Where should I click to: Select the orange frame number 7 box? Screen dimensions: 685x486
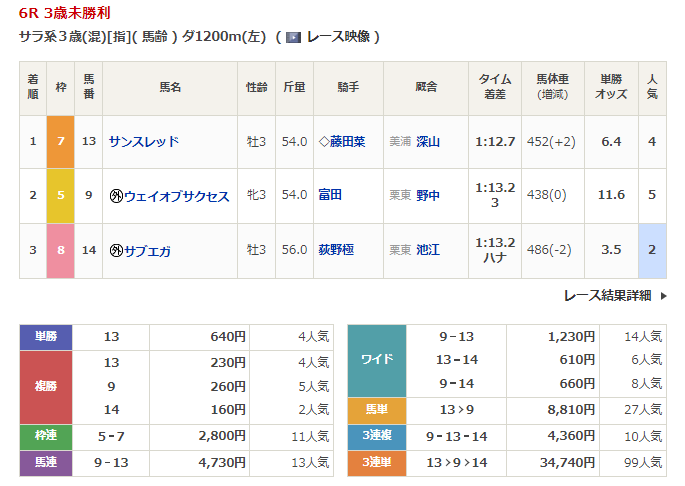[61, 141]
